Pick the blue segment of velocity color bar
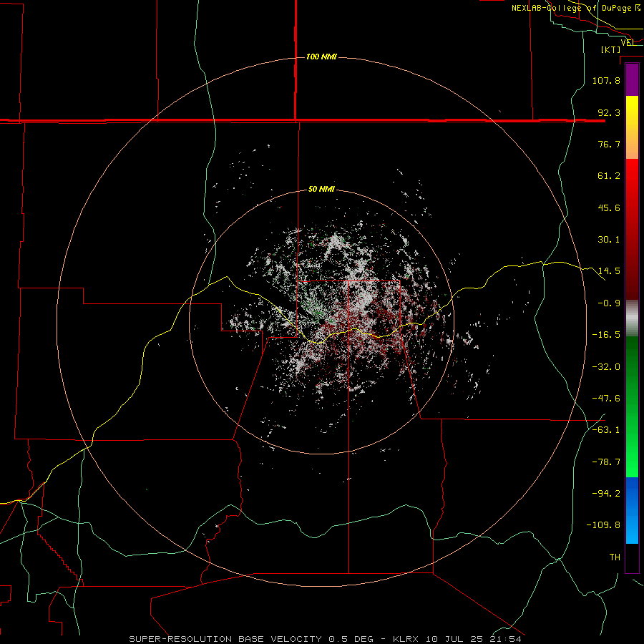Image resolution: width=644 pixels, height=644 pixels. [632, 510]
